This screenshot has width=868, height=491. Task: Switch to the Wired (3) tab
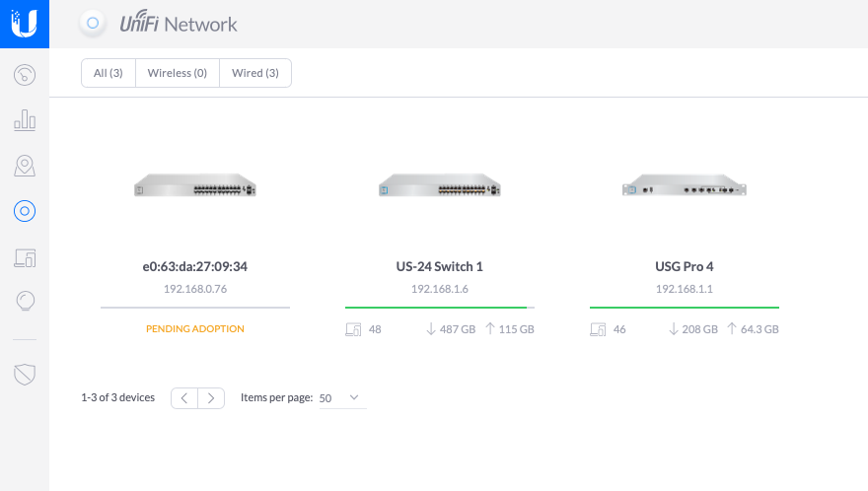pos(254,73)
